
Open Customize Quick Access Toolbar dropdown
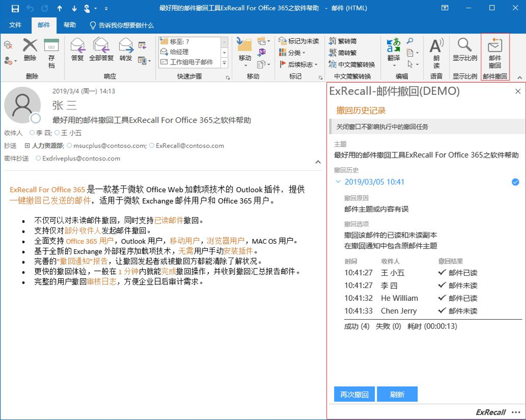pos(106,9)
